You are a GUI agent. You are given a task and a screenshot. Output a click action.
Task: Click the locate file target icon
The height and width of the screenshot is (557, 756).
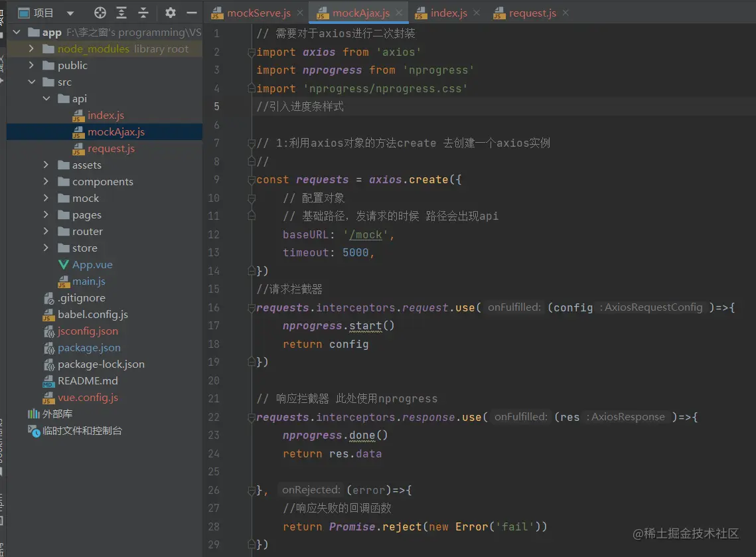100,13
